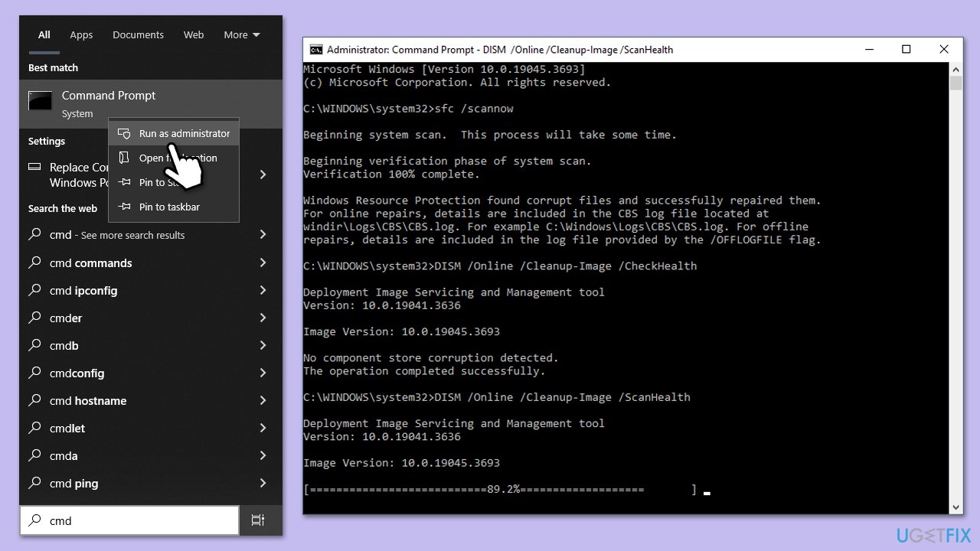Image resolution: width=980 pixels, height=551 pixels.
Task: Click the Run as administrator shield icon
Action: pyautogui.click(x=124, y=134)
